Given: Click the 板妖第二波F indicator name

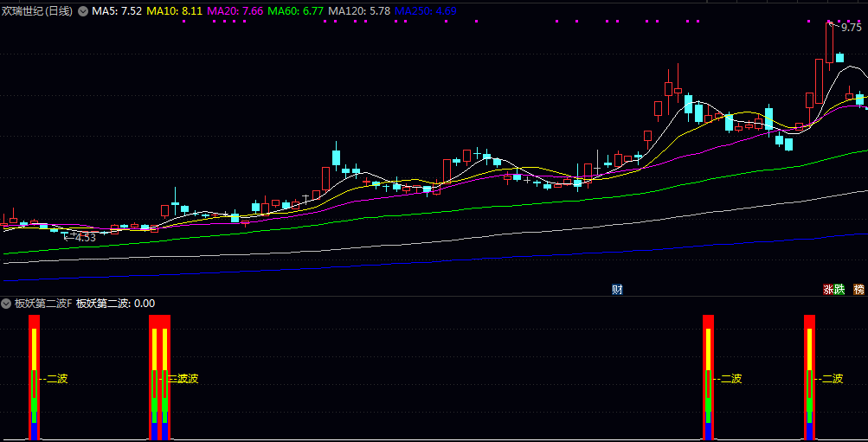Looking at the screenshot, I should (43, 303).
